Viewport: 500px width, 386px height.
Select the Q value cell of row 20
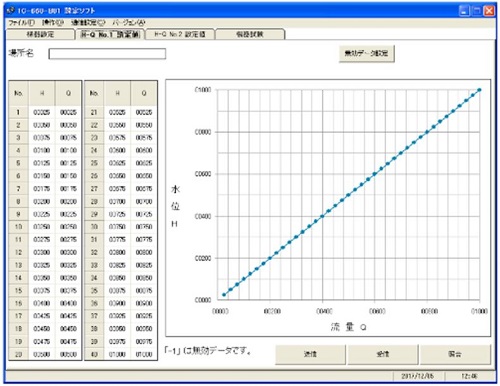[x=68, y=354]
